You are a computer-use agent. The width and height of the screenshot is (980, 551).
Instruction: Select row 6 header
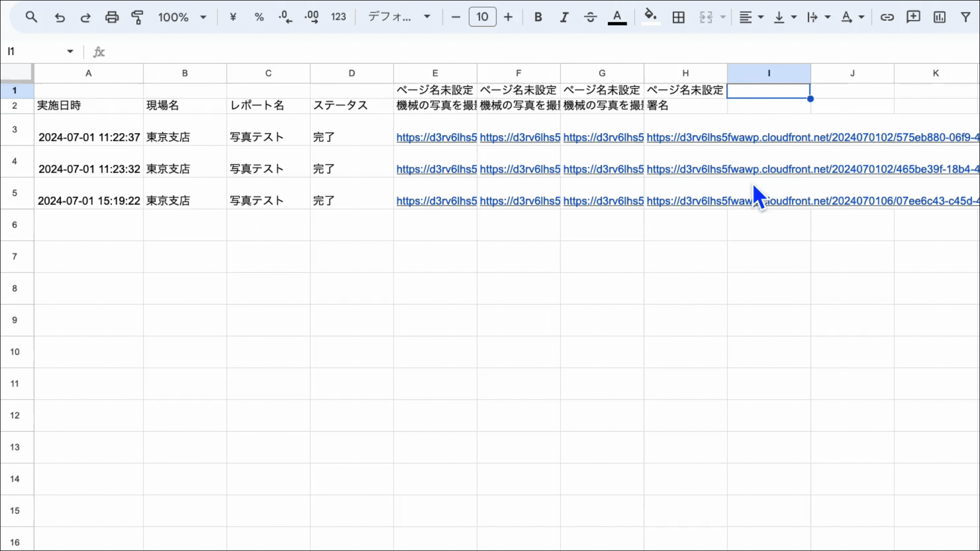point(15,224)
